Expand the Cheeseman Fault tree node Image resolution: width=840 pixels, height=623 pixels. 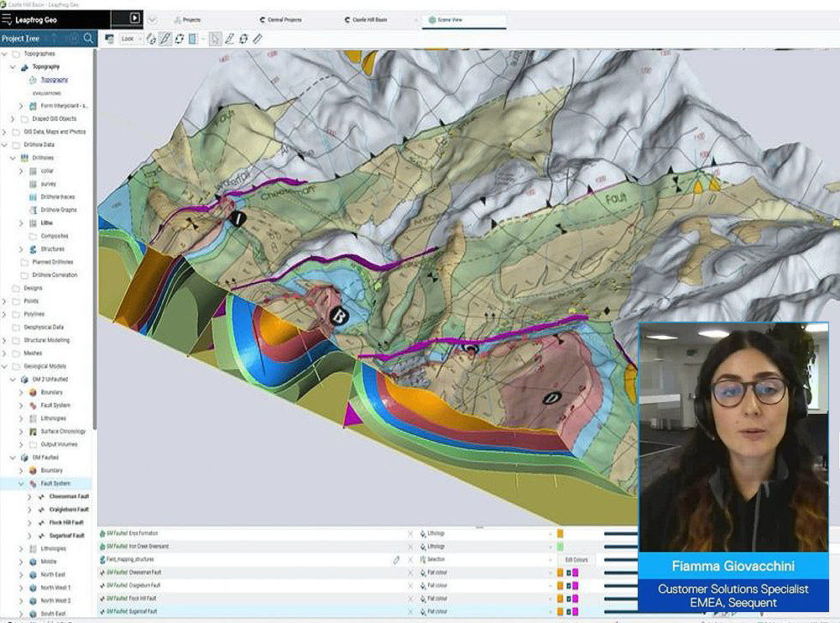click(x=30, y=496)
